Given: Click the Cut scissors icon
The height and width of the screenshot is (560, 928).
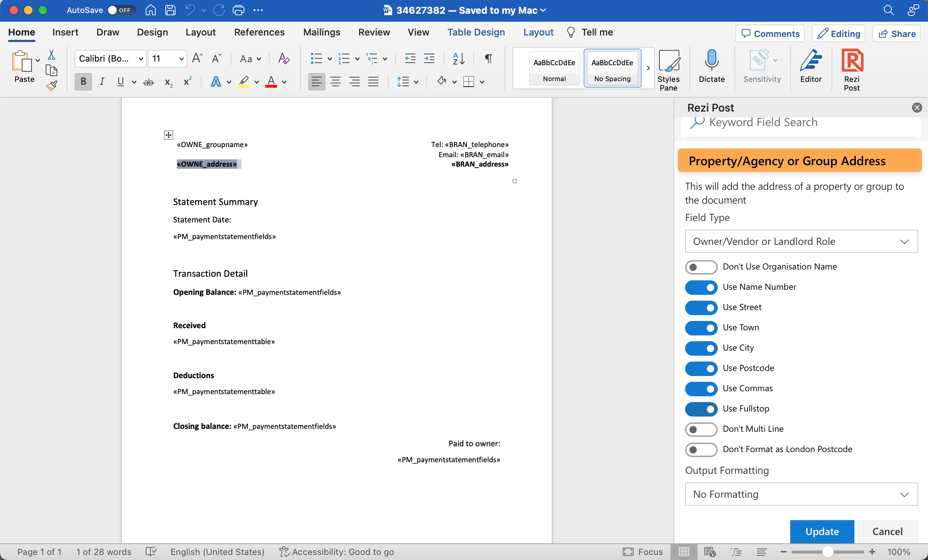Looking at the screenshot, I should point(51,55).
